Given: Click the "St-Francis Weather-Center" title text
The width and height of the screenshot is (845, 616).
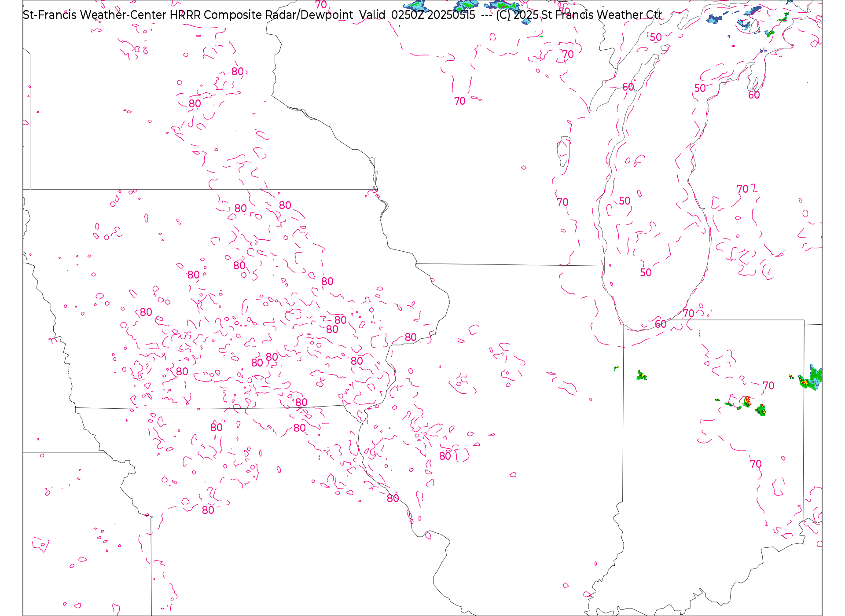Looking at the screenshot, I should point(95,15).
